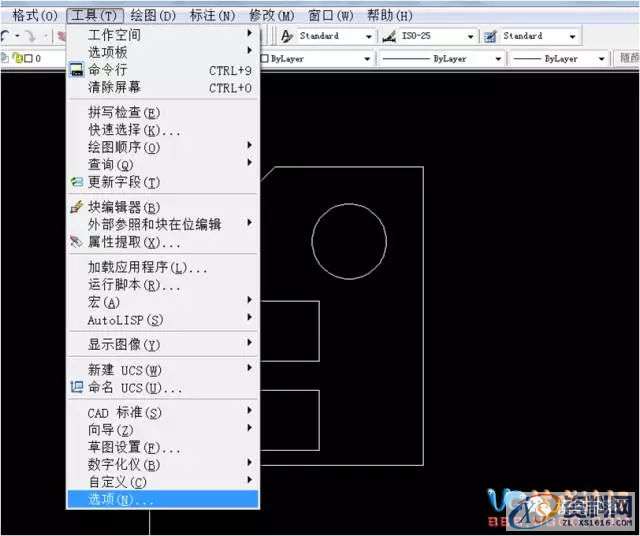Choose 清除屏幕 menu entry
This screenshot has width=640, height=536.
coord(162,87)
